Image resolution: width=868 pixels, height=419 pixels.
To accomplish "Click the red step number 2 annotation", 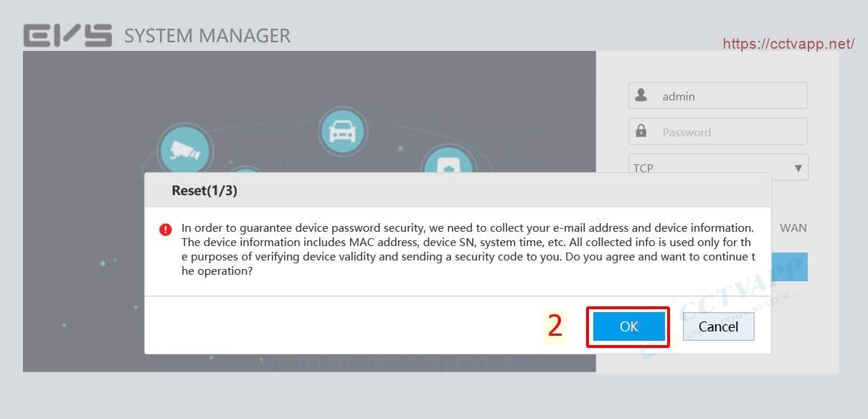I will (x=555, y=326).
